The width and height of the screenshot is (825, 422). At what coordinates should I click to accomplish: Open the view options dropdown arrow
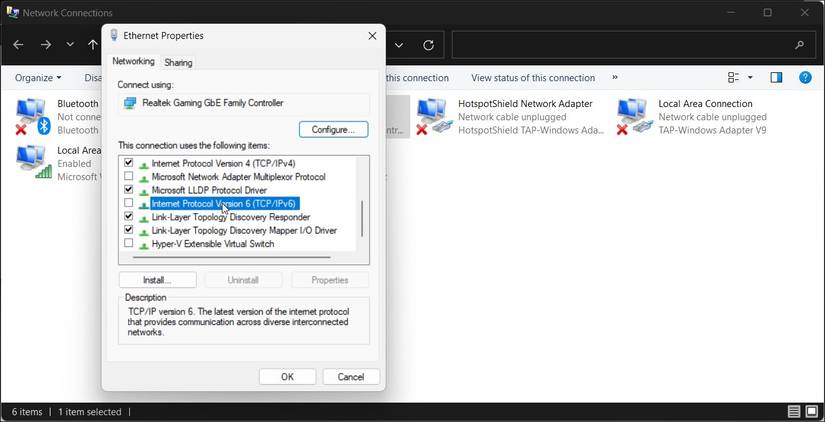(x=750, y=78)
